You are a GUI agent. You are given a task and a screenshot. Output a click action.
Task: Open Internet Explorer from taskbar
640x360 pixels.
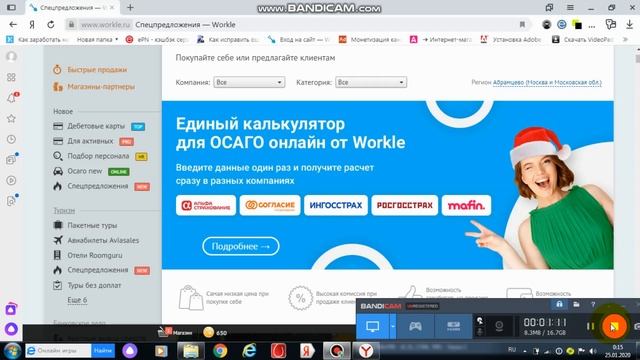click(x=249, y=351)
